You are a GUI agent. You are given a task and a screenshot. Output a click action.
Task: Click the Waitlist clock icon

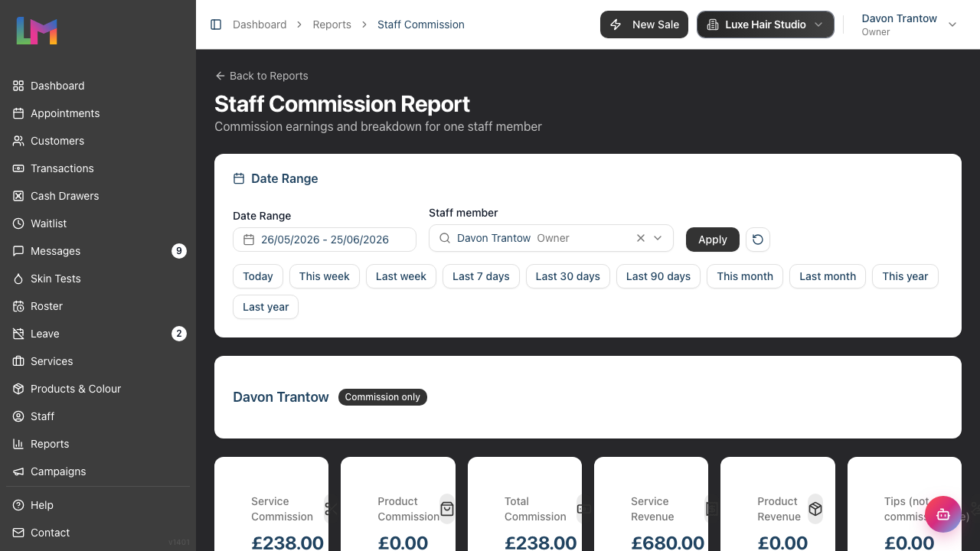coord(18,223)
